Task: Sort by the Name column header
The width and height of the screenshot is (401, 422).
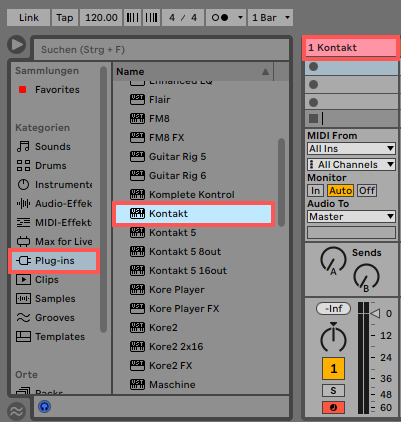Action: coord(193,72)
